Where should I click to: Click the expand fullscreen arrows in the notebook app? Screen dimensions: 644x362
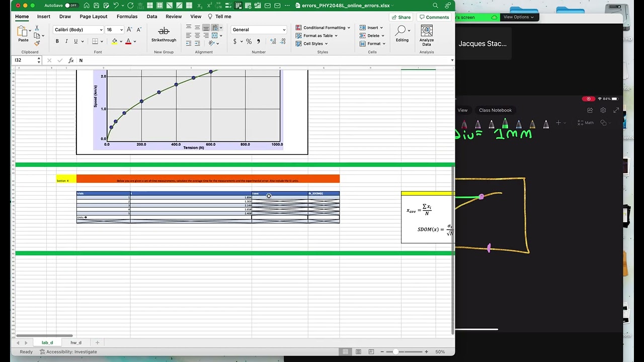click(x=616, y=110)
